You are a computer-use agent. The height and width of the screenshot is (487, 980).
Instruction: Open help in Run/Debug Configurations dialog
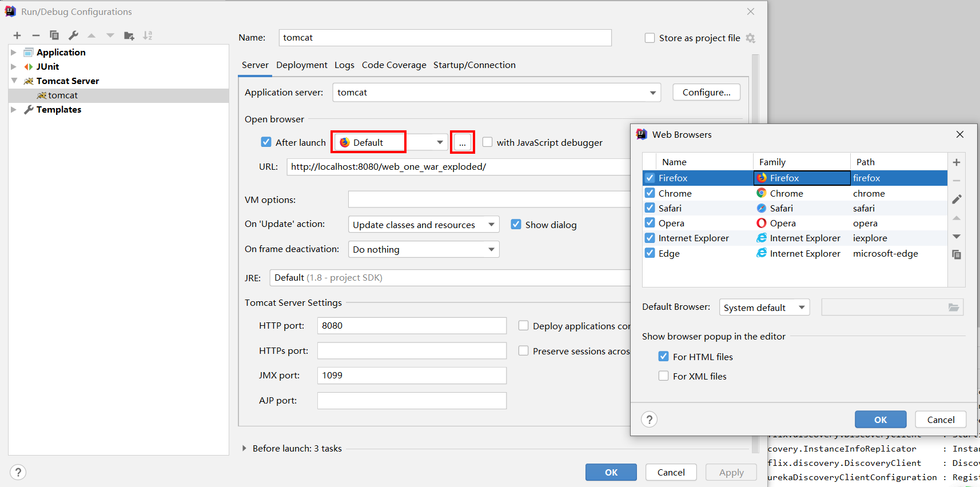coord(18,472)
